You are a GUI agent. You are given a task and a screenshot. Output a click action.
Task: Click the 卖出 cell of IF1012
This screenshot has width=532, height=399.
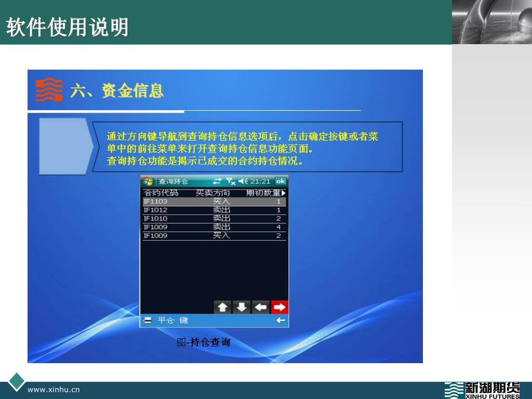click(221, 210)
